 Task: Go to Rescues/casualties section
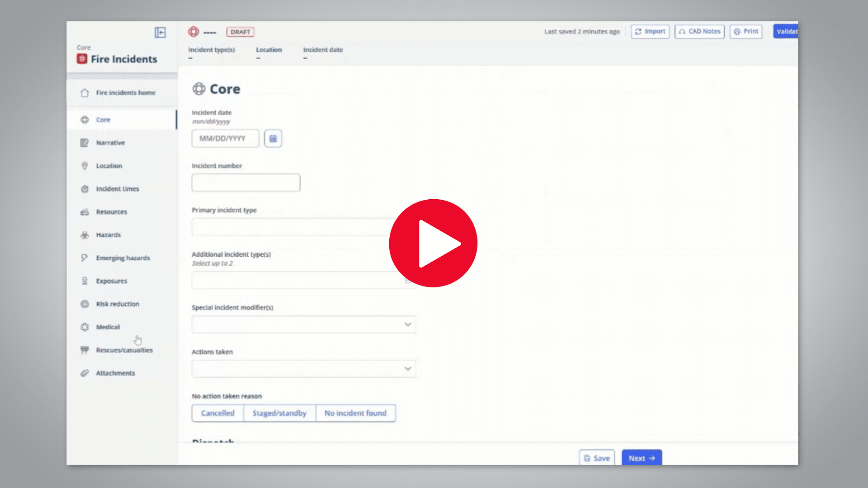pos(124,350)
